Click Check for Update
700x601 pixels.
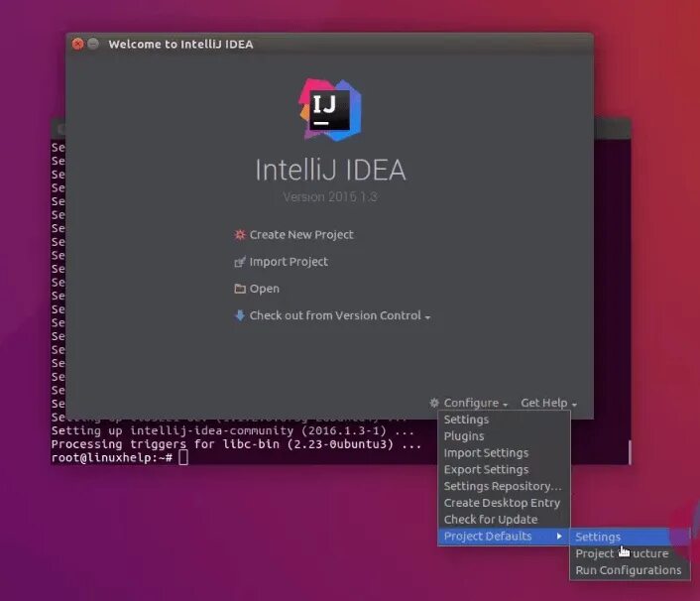(504, 520)
